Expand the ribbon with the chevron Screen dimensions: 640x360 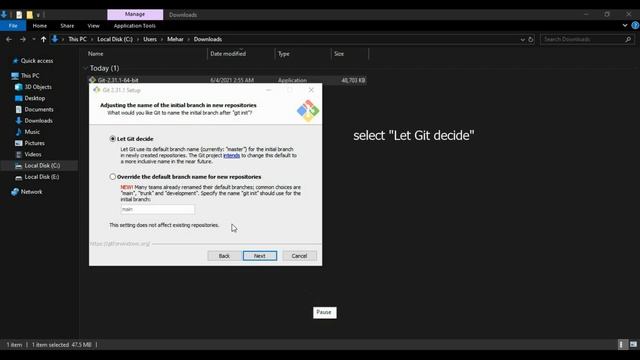coord(625,25)
